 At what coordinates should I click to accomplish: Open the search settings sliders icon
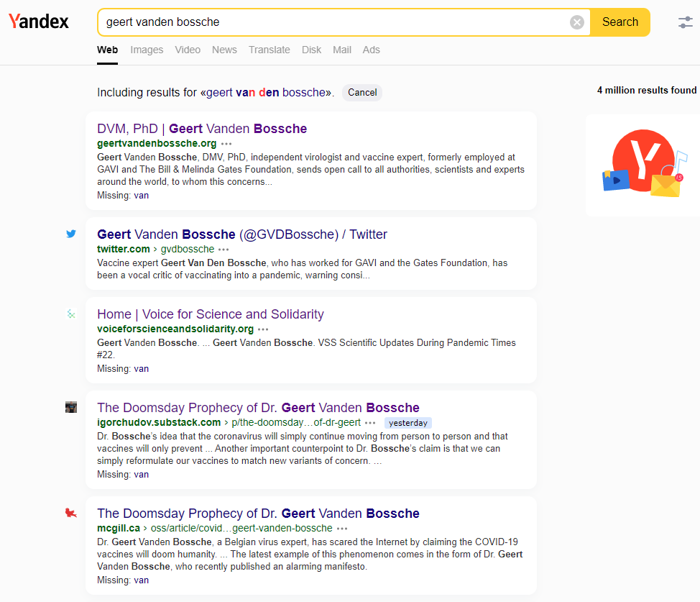(x=686, y=22)
